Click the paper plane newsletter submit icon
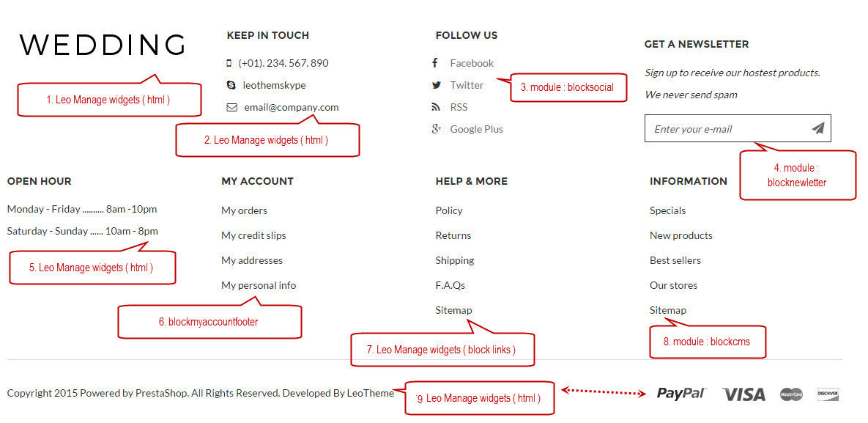 [818, 128]
